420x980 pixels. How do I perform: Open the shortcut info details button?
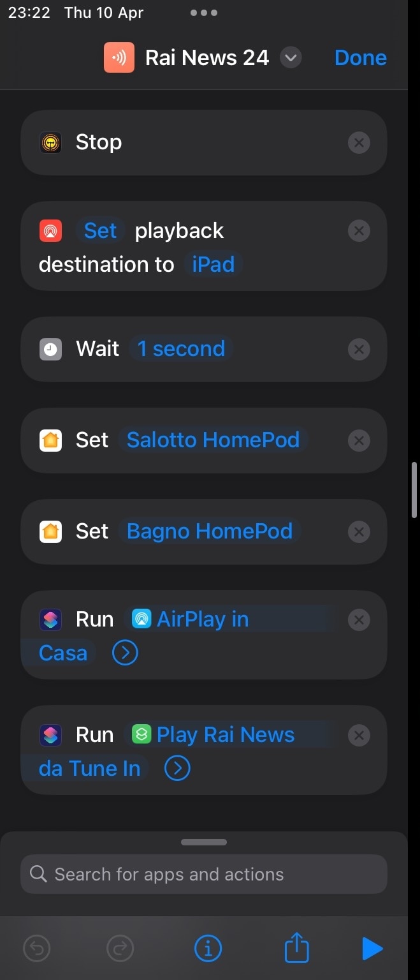[208, 949]
